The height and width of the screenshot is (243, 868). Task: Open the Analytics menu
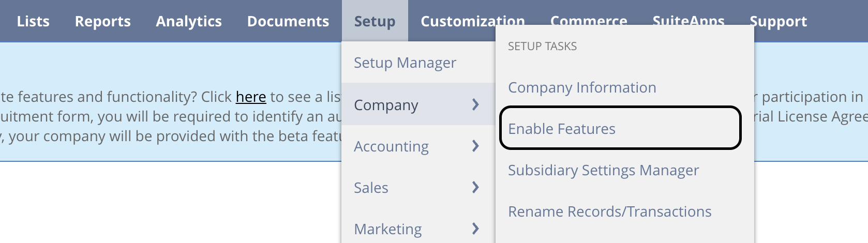point(189,21)
